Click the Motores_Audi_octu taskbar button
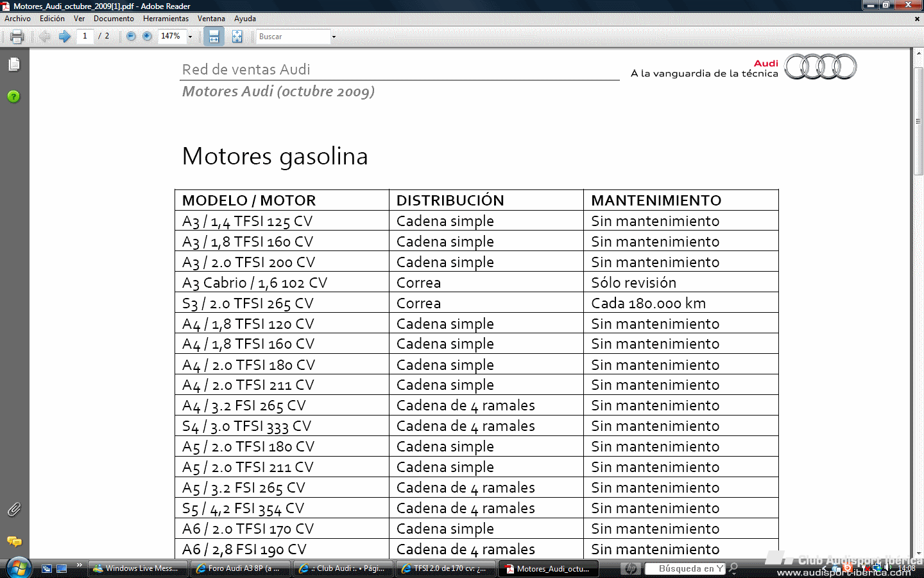This screenshot has height=578, width=924. [547, 568]
